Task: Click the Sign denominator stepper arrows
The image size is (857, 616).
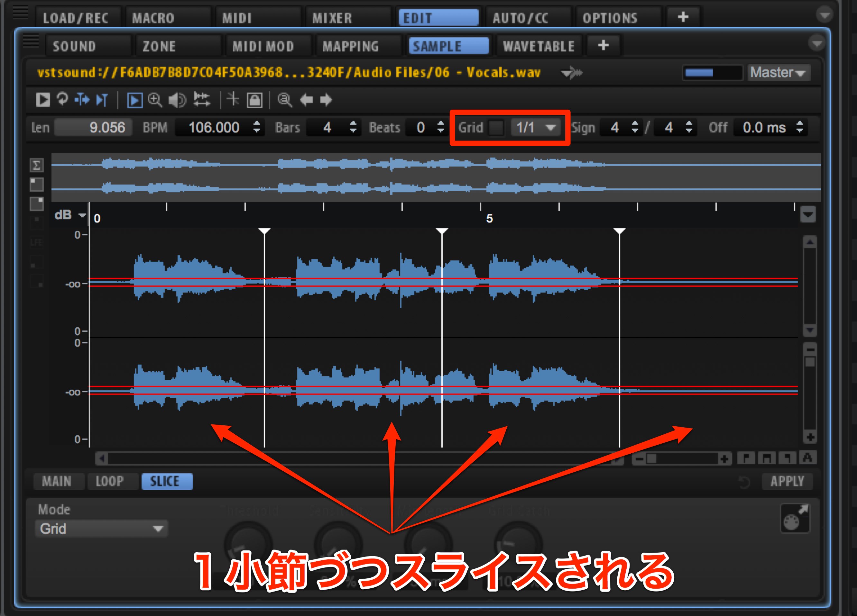Action: coord(689,127)
